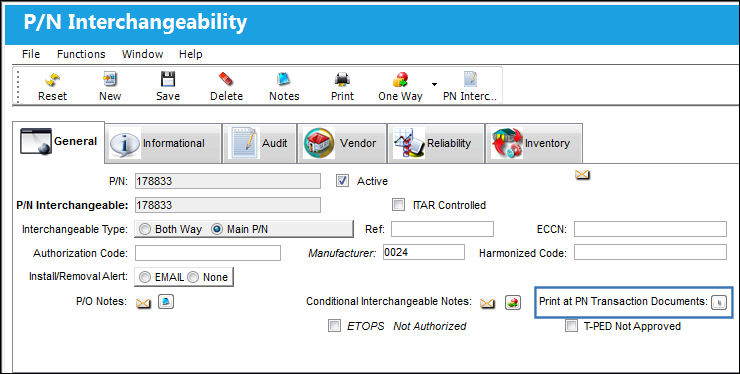The width and height of the screenshot is (740, 374).
Task: Open the Informational tab
Action: point(164,143)
